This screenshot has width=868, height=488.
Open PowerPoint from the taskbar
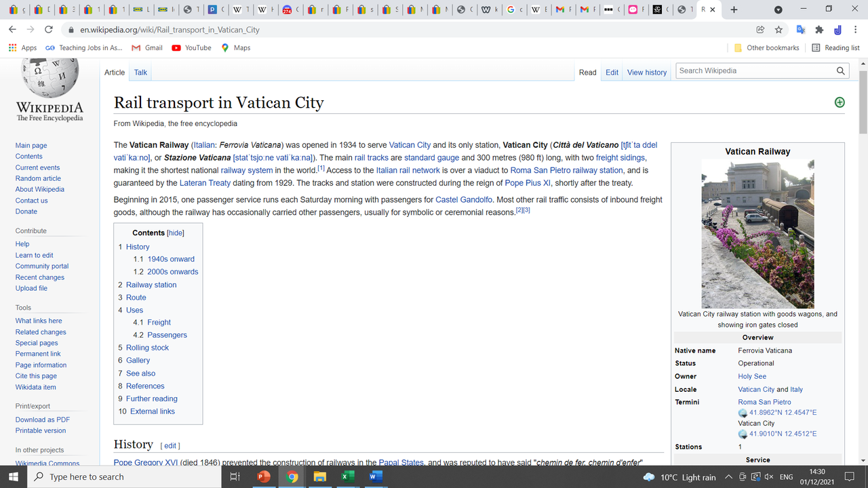[x=264, y=476]
